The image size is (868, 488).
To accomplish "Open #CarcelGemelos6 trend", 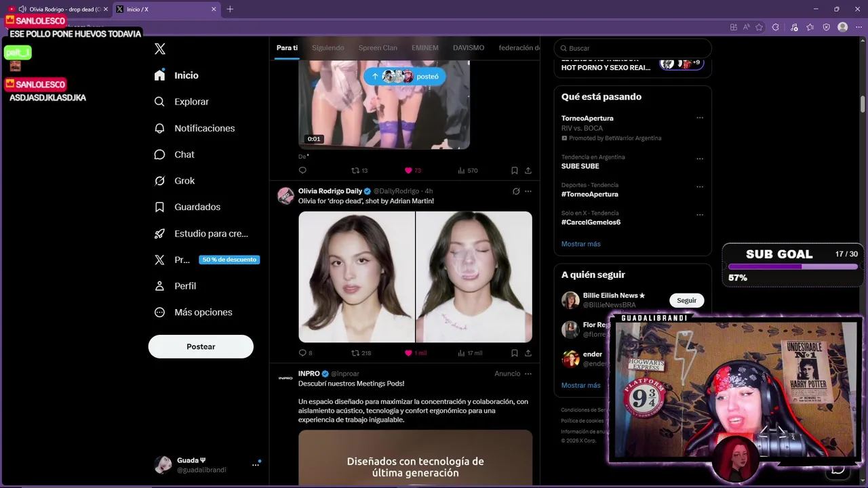I will (x=591, y=222).
